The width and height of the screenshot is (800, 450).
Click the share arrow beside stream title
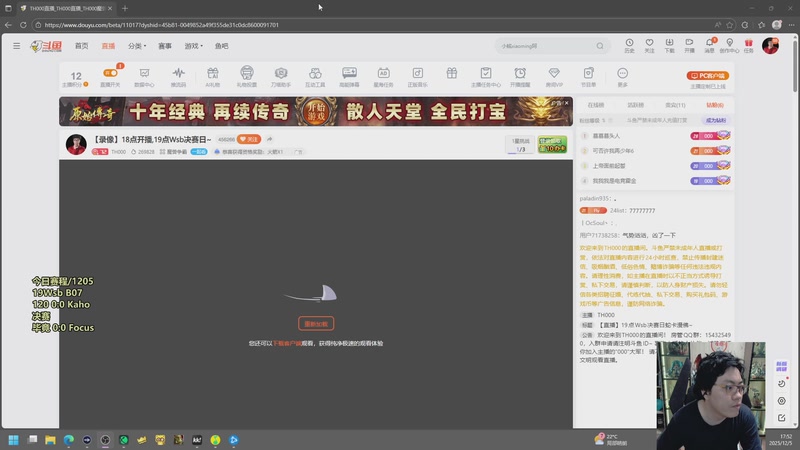(269, 139)
